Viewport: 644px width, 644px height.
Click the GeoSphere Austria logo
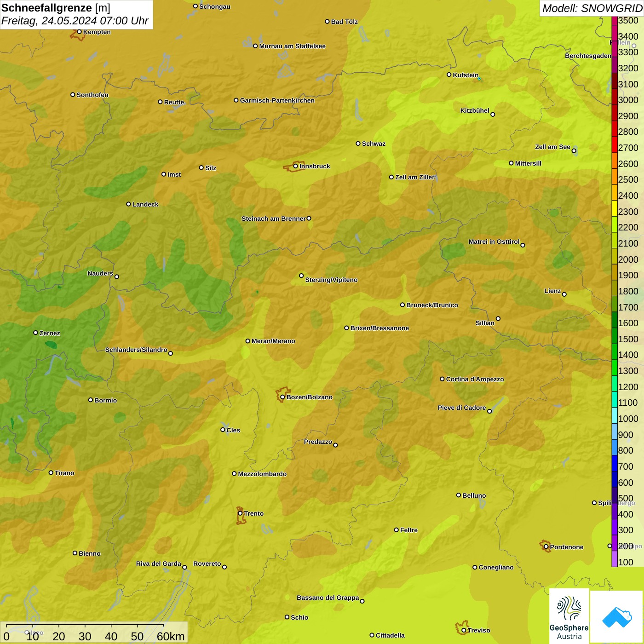tap(569, 616)
